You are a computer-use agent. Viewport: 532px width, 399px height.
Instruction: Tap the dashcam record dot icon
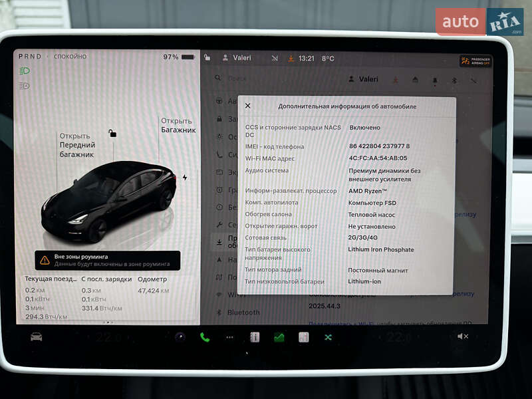pyautogui.click(x=180, y=336)
